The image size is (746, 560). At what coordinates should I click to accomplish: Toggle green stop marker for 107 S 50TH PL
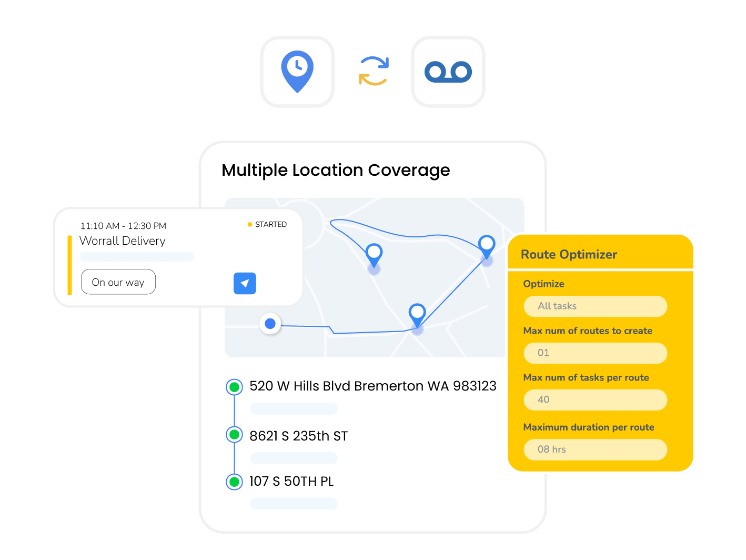click(234, 482)
